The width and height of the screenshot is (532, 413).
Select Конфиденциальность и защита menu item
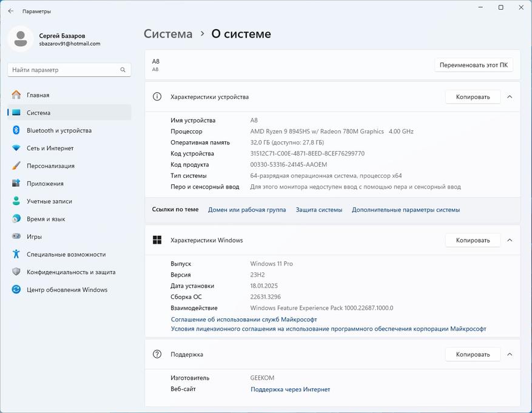(70, 272)
